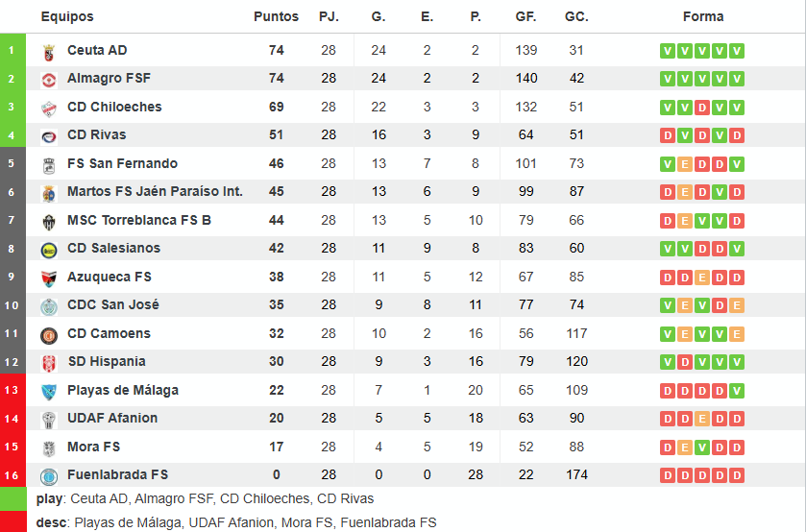Image resolution: width=806 pixels, height=532 pixels.
Task: Click the Forma column header
Action: (703, 16)
